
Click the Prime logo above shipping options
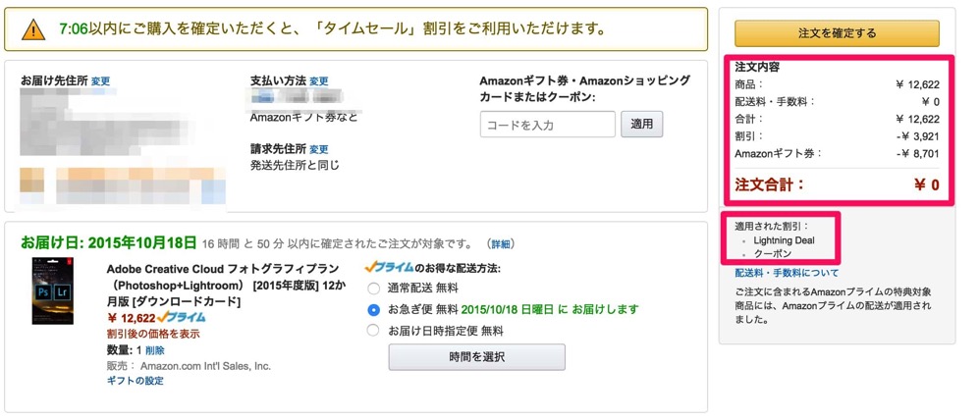386,267
